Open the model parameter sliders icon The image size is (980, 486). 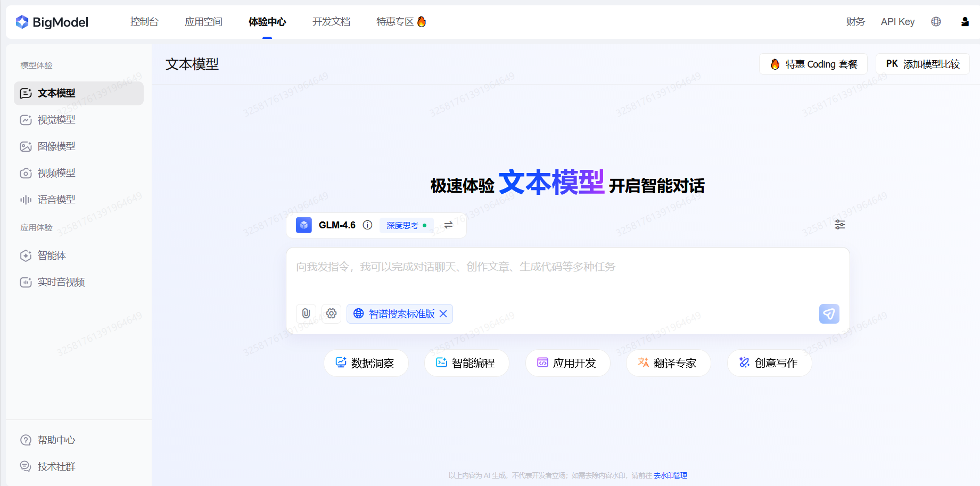tap(839, 225)
